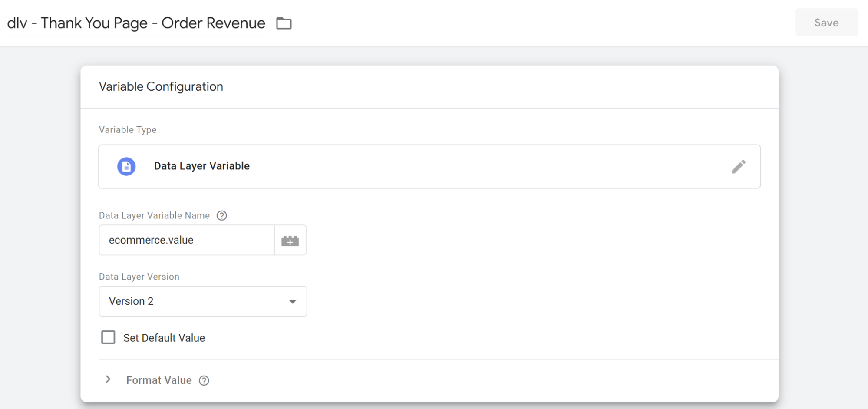Click the arrow on the Version 2 dropdown
This screenshot has width=868, height=409.
pyautogui.click(x=293, y=301)
